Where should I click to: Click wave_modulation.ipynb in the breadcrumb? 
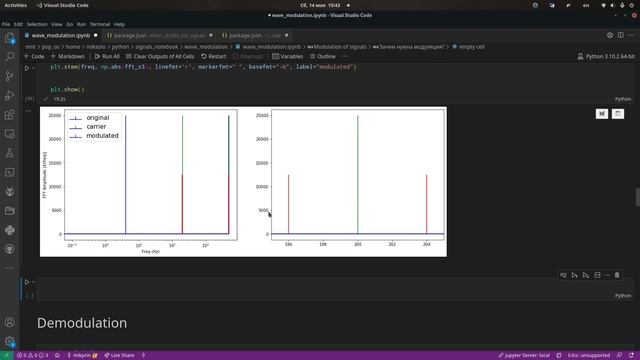click(x=268, y=47)
